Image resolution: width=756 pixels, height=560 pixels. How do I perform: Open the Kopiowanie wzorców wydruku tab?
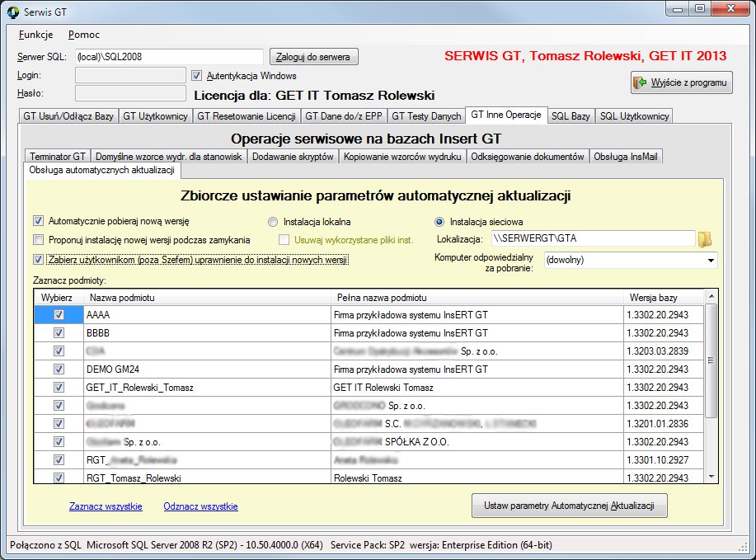402,157
